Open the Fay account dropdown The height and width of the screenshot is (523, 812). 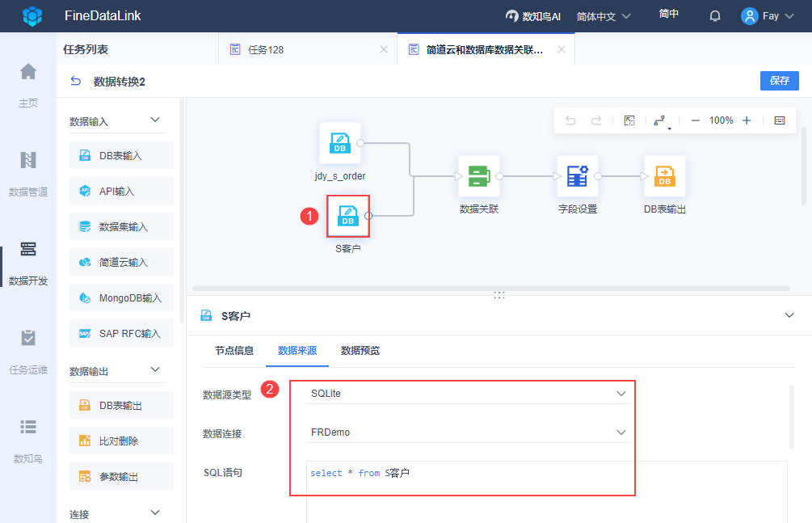click(778, 16)
